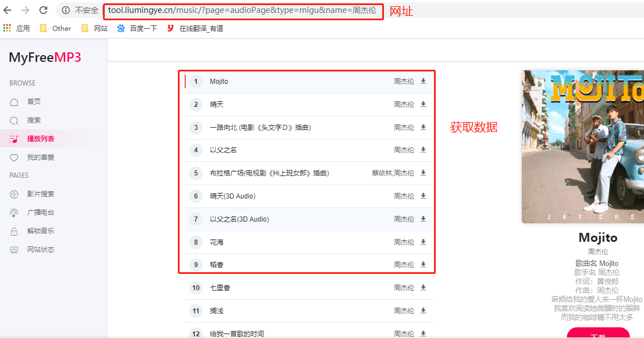Screen dimensions: 644x338
Task: Click the site info icon beside 不安全
Action: (66, 10)
